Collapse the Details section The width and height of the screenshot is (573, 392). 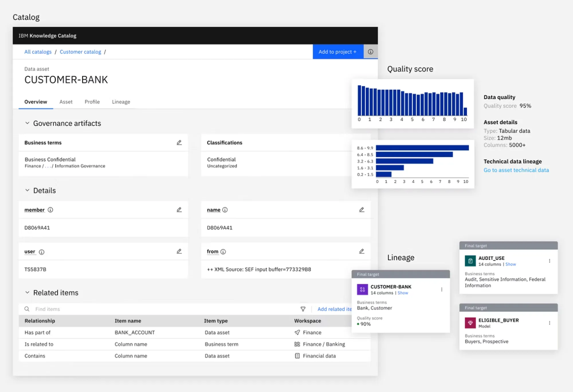[x=27, y=190]
